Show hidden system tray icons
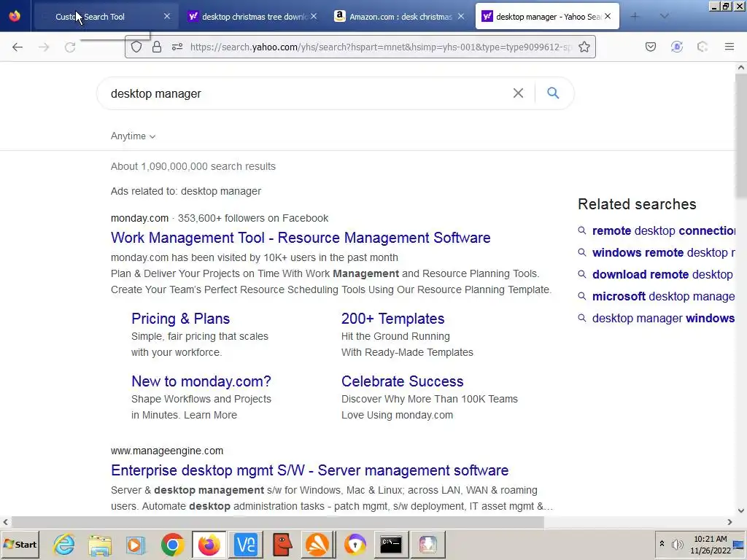The height and width of the screenshot is (560, 747). (x=662, y=544)
